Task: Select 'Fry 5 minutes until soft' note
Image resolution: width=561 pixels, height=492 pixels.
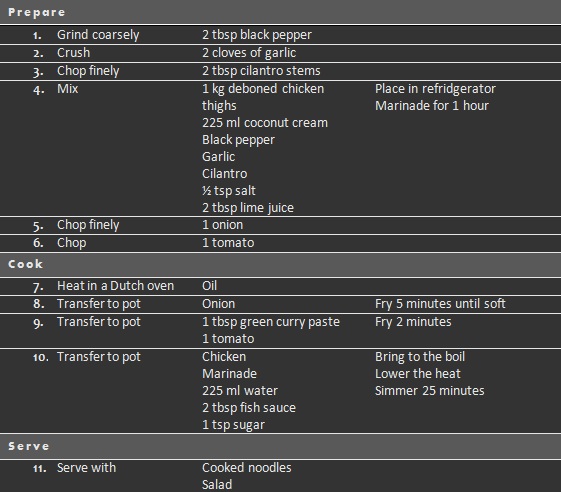Action: [x=440, y=304]
